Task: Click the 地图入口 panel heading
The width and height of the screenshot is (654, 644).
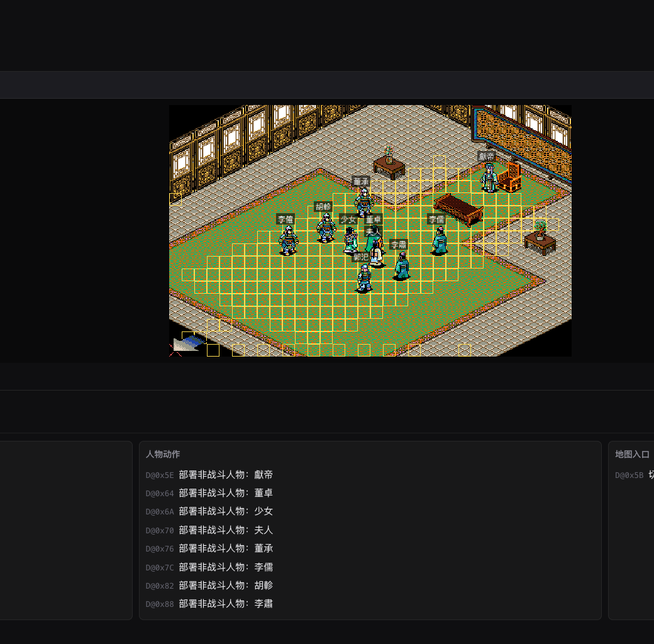Action: point(633,454)
